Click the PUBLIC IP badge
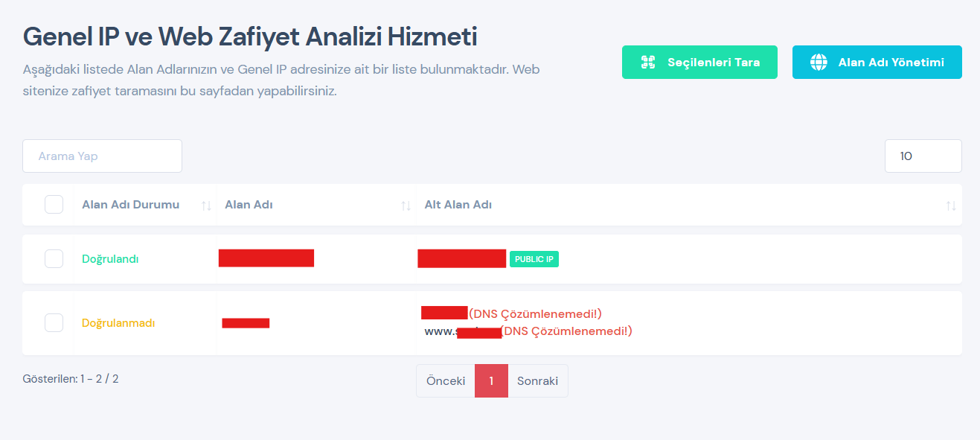The width and height of the screenshot is (980, 440). point(534,258)
